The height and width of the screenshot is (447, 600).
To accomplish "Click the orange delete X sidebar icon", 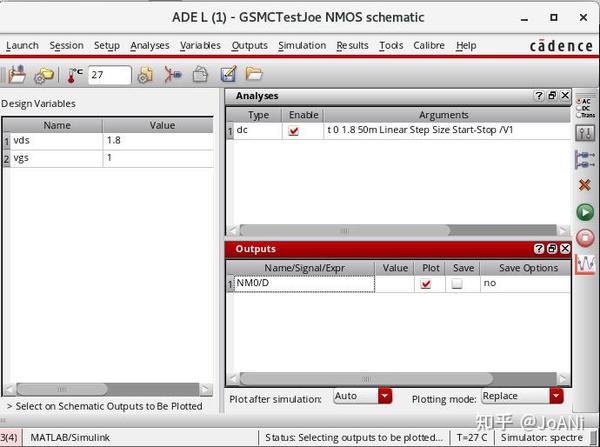I will tap(585, 185).
